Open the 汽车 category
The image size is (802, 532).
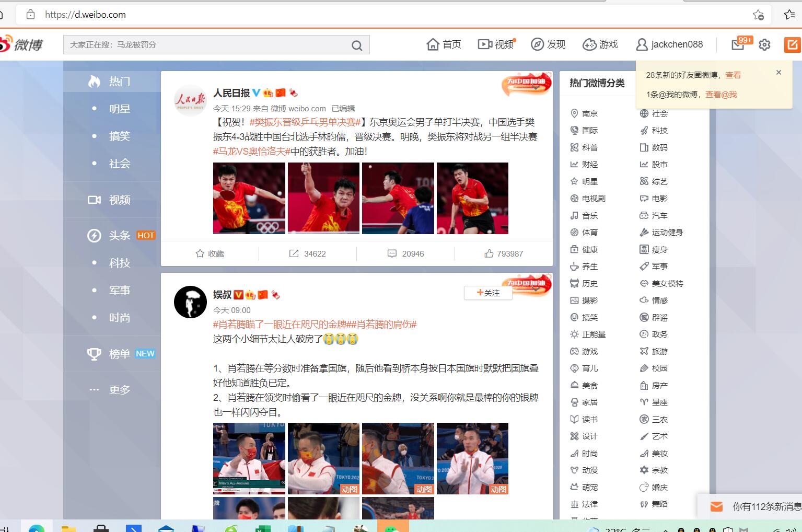654,215
